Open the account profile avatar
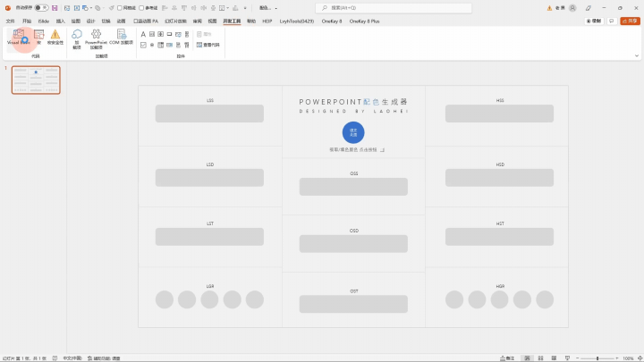Screen dimensions: 644x362 (x=572, y=8)
